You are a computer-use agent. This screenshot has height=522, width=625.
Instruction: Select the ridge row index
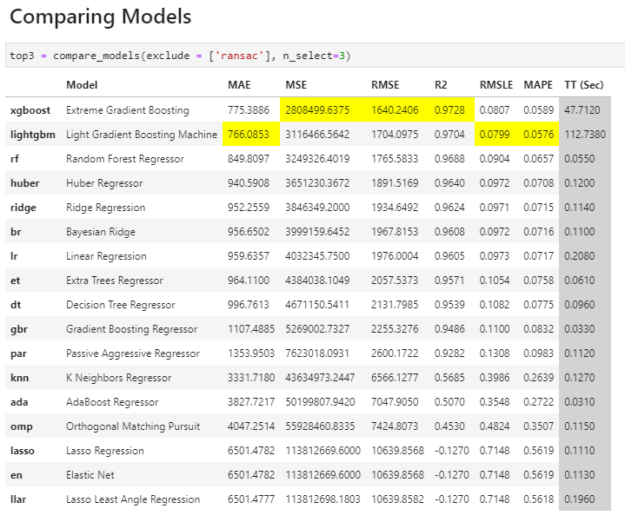tap(23, 208)
